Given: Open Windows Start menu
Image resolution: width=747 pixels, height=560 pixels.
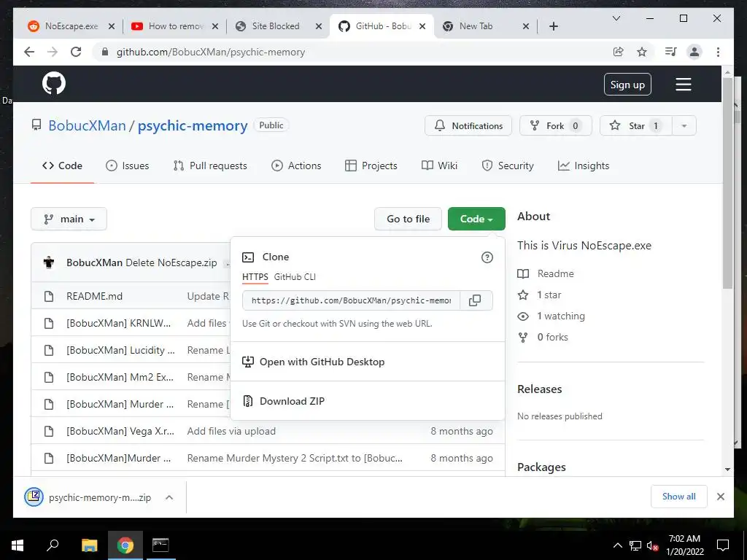Looking at the screenshot, I should pyautogui.click(x=18, y=545).
